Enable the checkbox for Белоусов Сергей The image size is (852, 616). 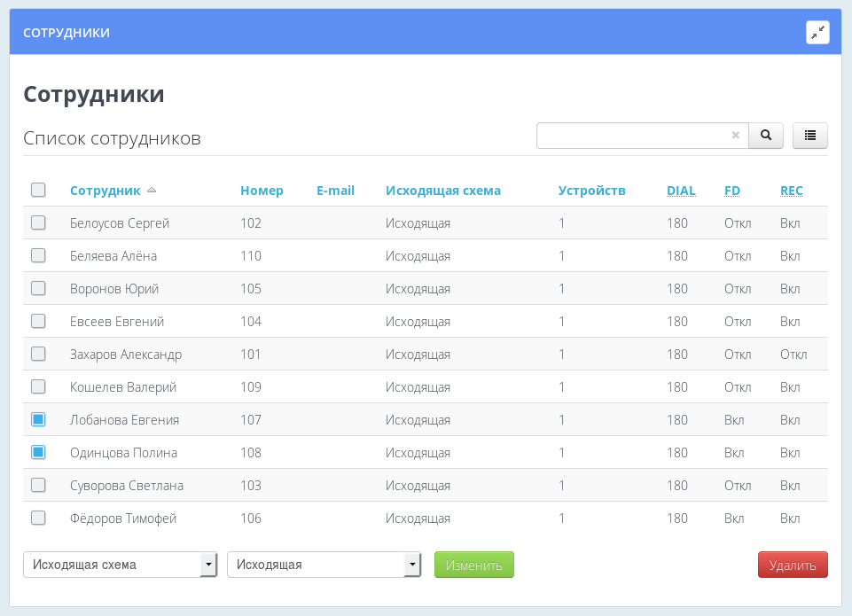click(x=38, y=222)
